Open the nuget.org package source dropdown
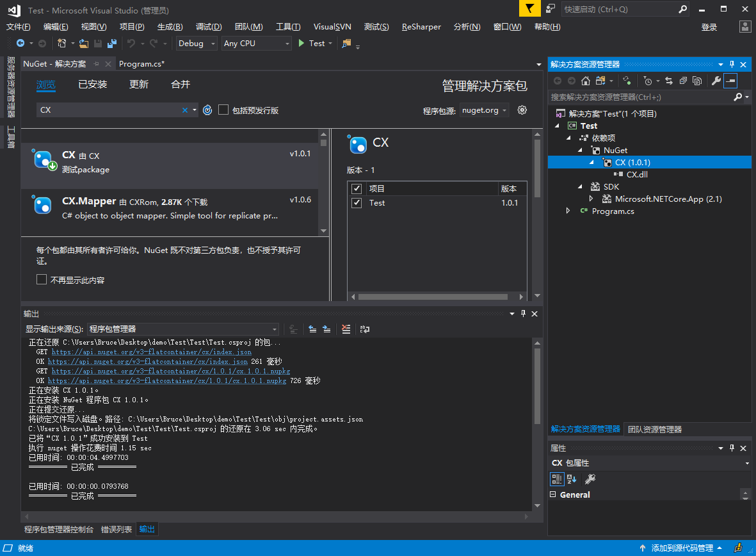756x556 pixels. 484,111
